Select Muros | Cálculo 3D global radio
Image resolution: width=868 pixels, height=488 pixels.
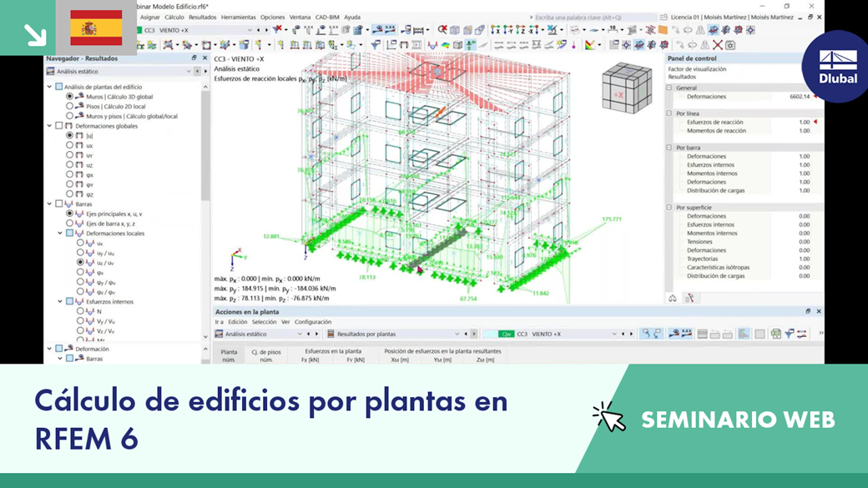pos(70,96)
